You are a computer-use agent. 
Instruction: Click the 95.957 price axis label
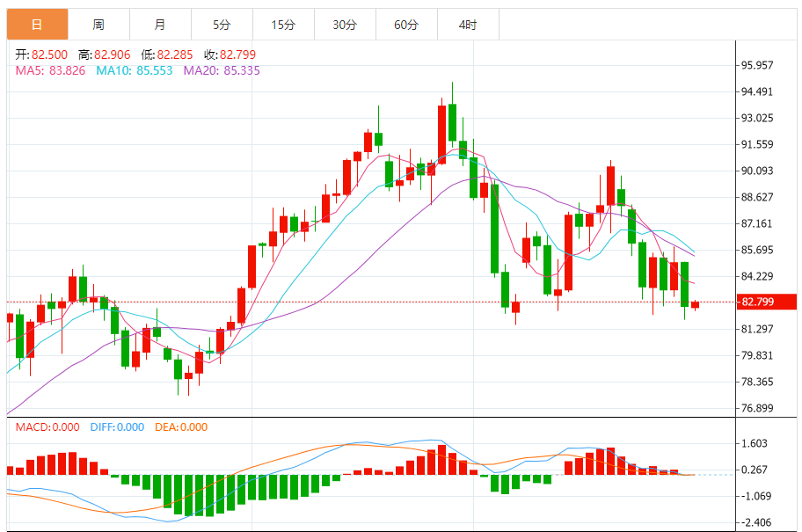757,65
